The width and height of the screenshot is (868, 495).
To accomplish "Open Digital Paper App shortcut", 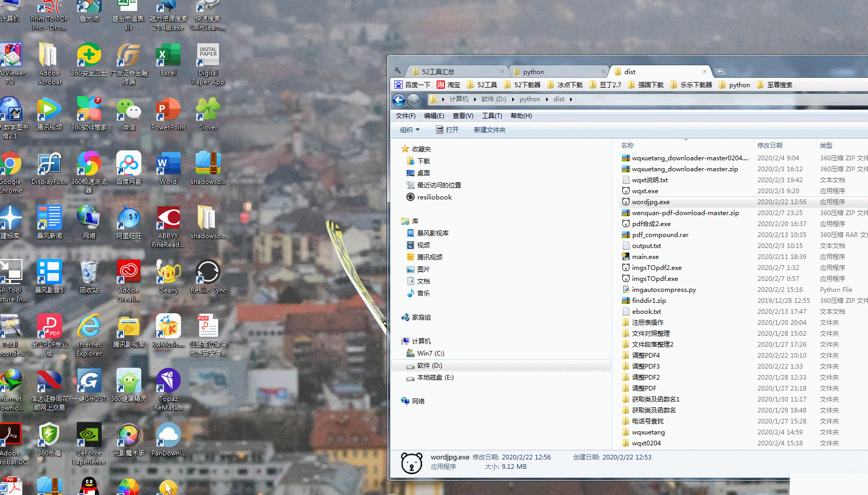I will click(x=208, y=64).
